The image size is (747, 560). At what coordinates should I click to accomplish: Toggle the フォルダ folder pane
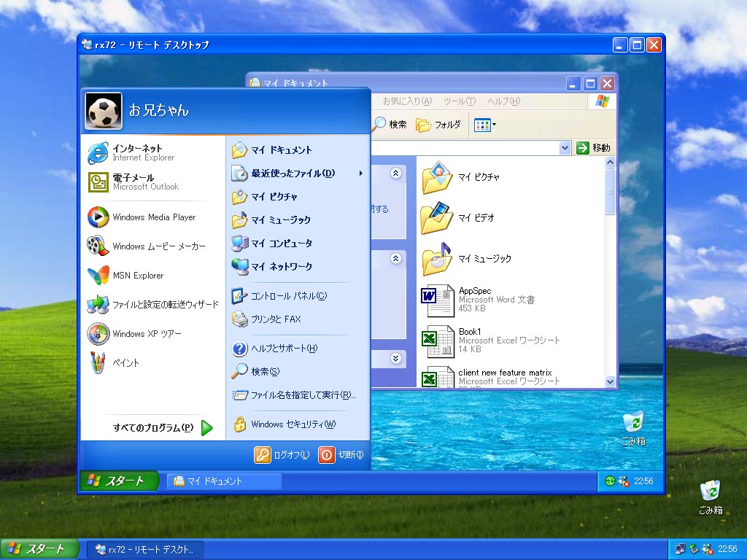point(438,125)
